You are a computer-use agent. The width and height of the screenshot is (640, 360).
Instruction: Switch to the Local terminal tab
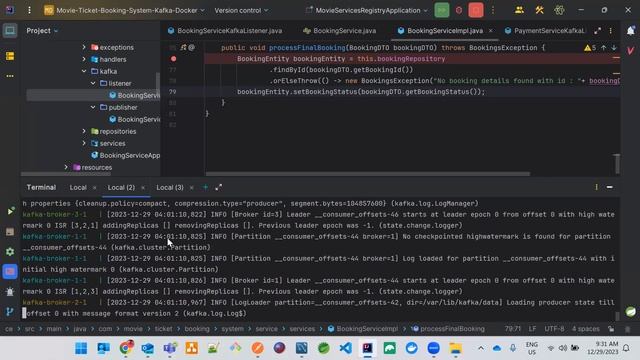[x=78, y=187]
